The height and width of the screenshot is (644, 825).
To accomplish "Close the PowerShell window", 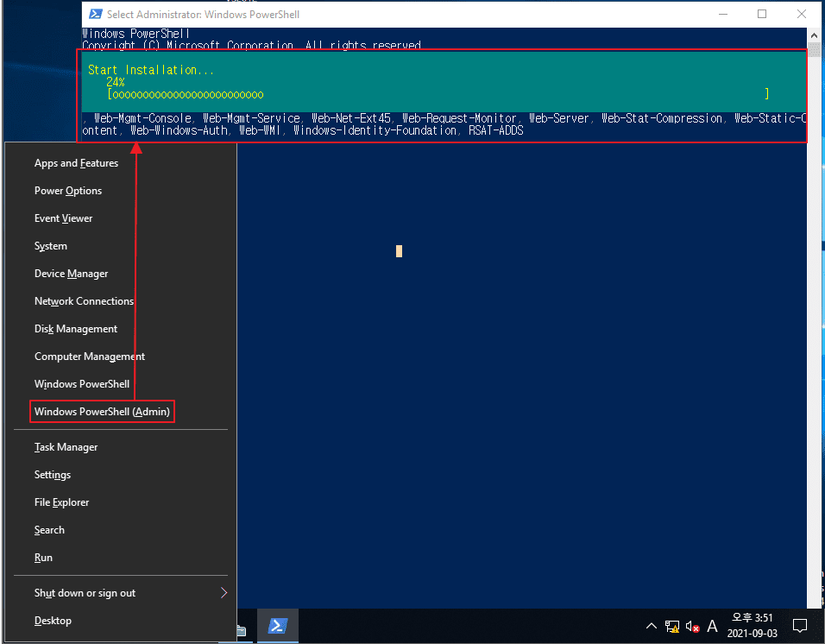I will pos(802,14).
